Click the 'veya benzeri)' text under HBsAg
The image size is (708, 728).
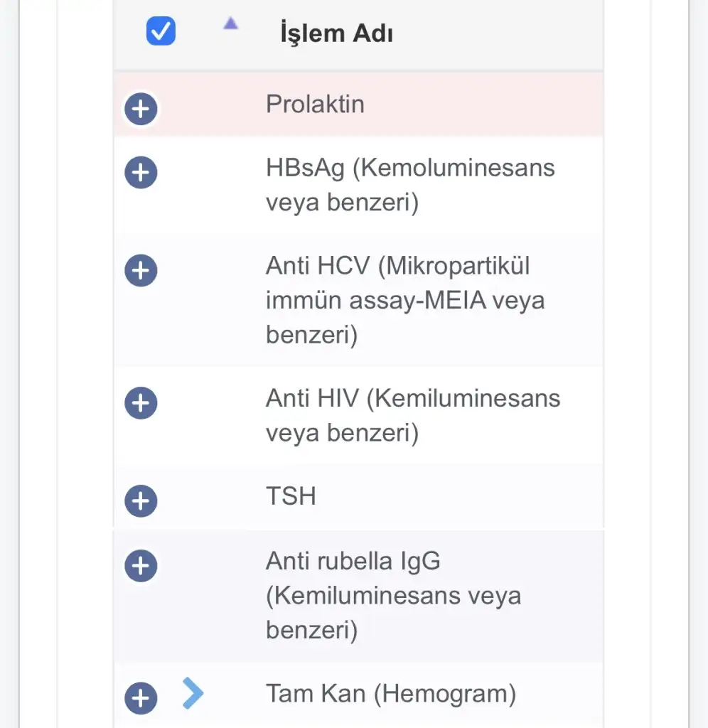(x=342, y=203)
